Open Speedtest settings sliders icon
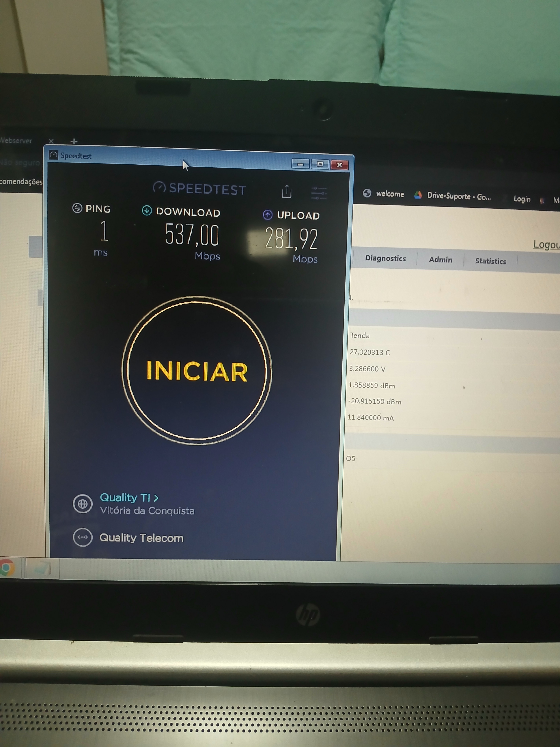Image resolution: width=560 pixels, height=747 pixels. click(x=319, y=193)
